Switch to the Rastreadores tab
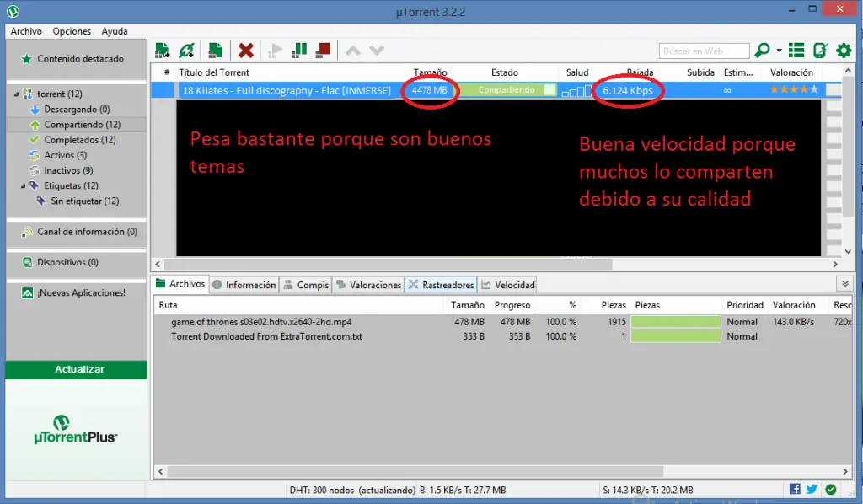Image resolution: width=863 pixels, height=504 pixels. (441, 285)
